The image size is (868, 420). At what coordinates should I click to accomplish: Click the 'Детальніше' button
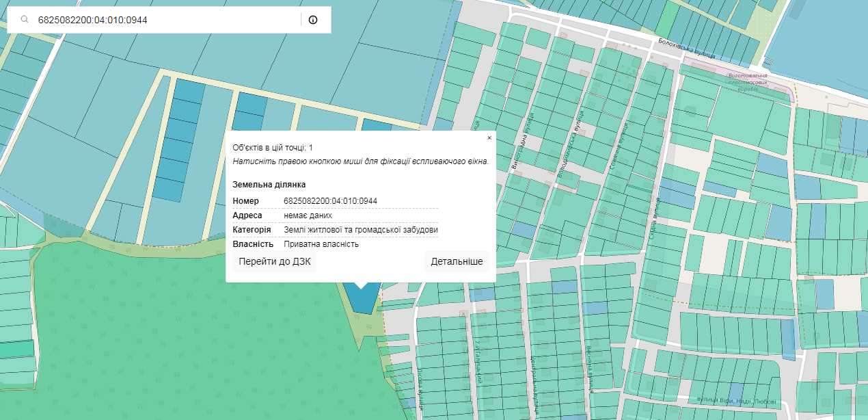tap(457, 261)
